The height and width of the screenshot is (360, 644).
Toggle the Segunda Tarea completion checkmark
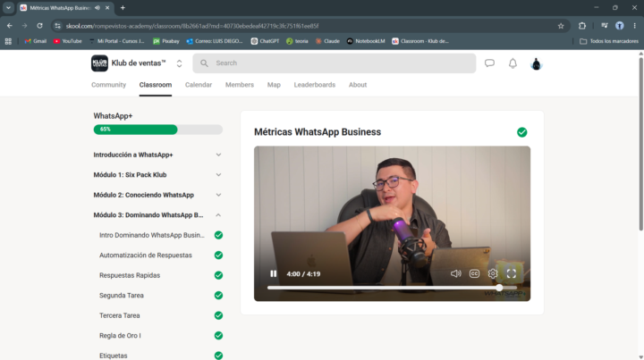click(218, 295)
